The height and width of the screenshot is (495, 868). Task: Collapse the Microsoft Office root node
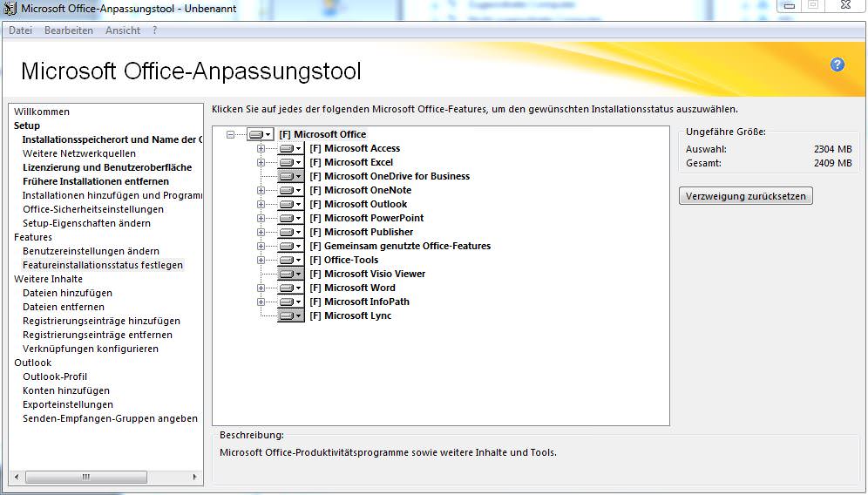coord(230,134)
